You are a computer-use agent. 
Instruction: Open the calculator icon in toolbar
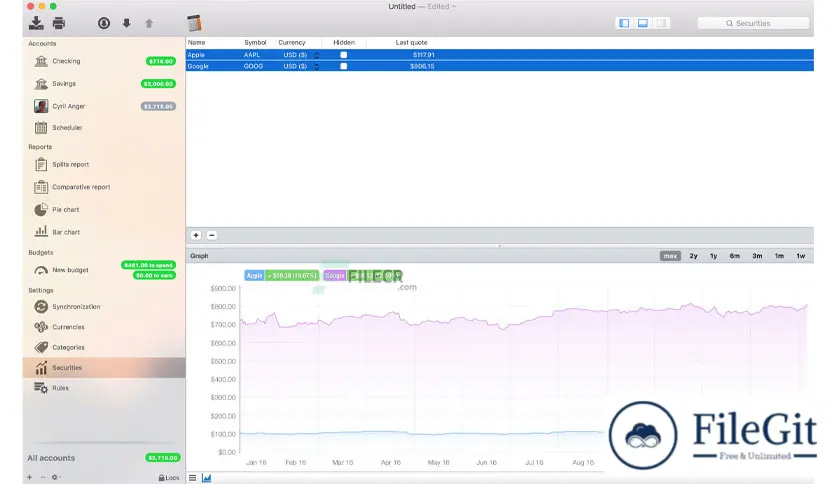pos(194,23)
